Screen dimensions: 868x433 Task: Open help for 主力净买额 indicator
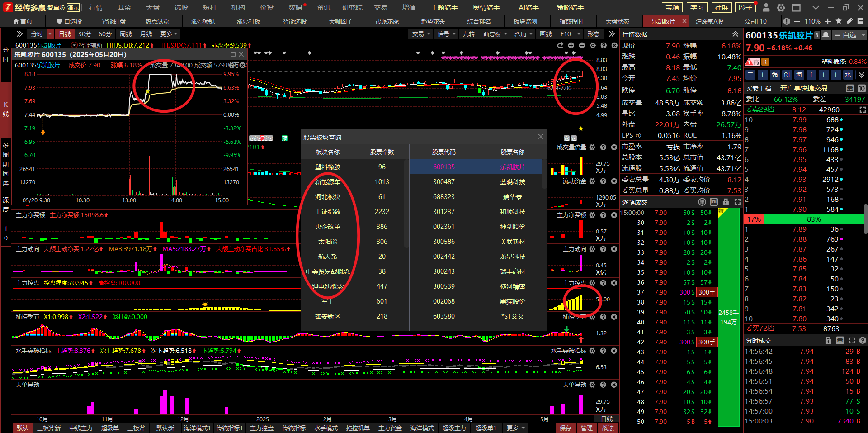603,215
